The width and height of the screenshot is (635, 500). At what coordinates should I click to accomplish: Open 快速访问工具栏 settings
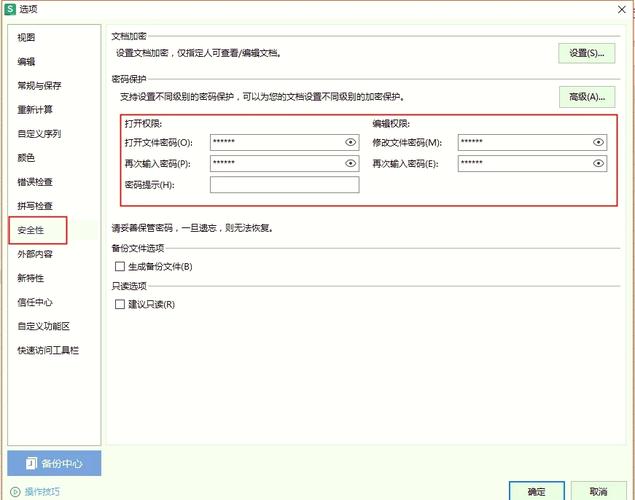(x=48, y=350)
